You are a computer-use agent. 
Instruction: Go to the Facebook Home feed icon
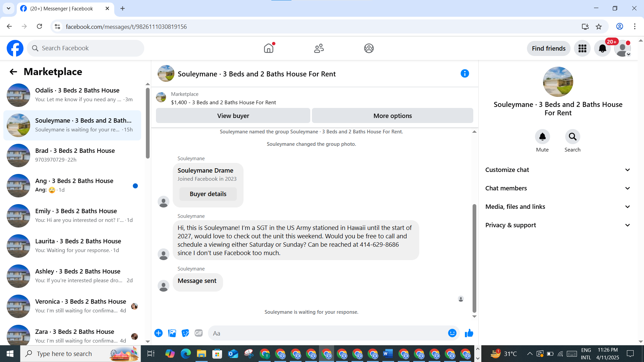coord(269,48)
